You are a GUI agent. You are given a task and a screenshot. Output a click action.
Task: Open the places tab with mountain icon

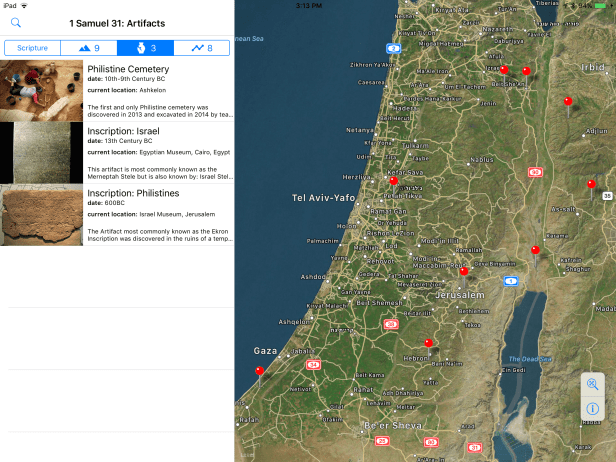[89, 47]
